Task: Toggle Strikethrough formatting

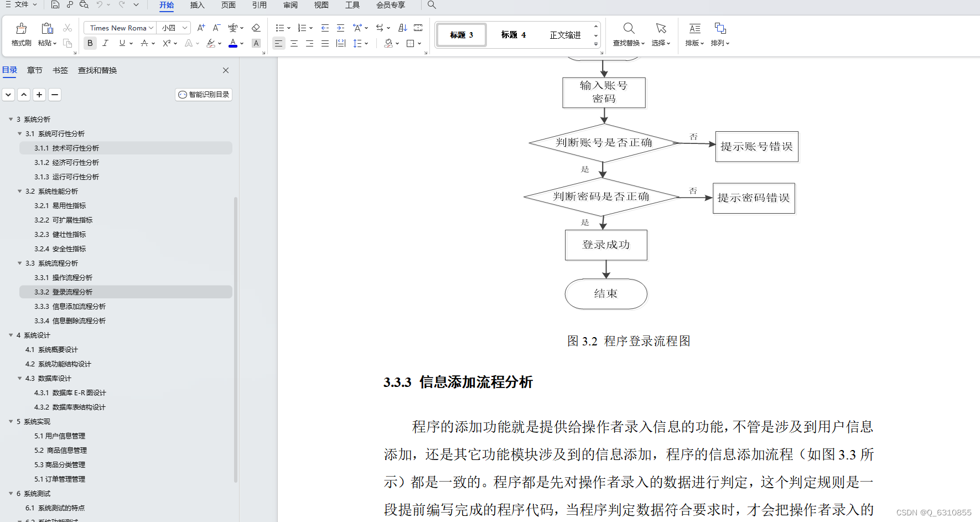Action: 144,43
